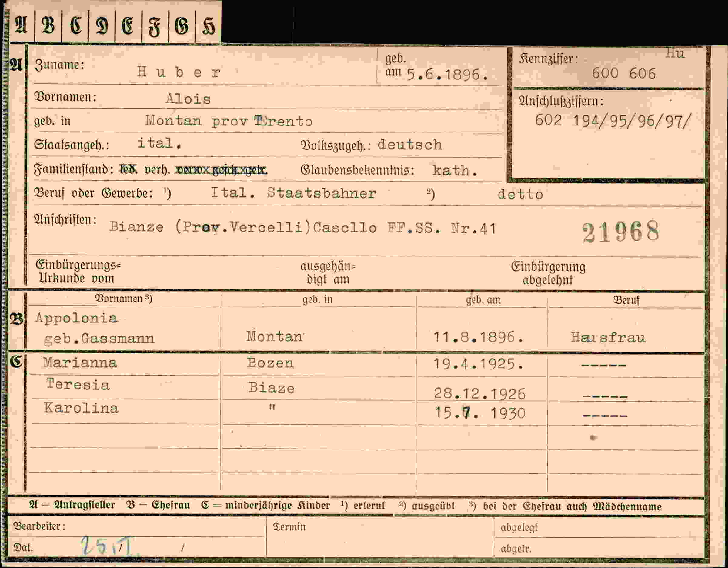Click the footnote legend 'A = Antragsteller'

72,505
